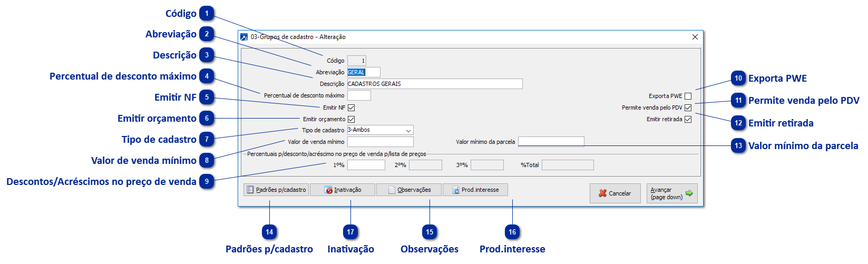
Task: Click the green arrow icon on Avançar
Action: pyautogui.click(x=689, y=193)
